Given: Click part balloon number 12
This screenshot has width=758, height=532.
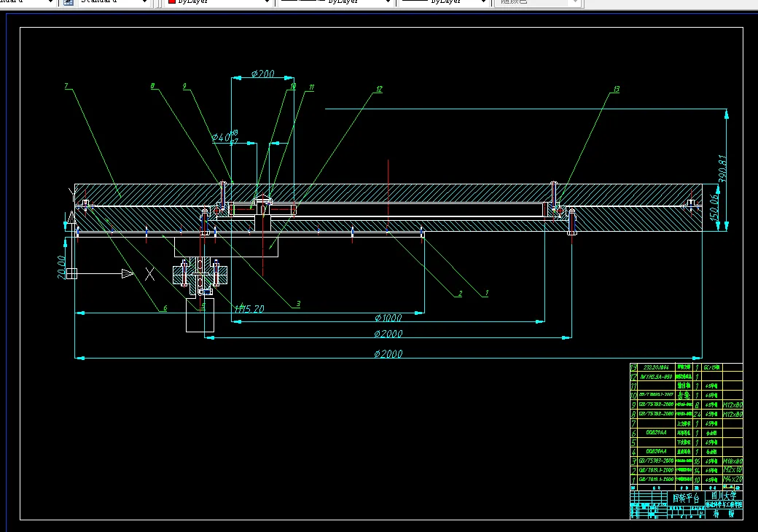Looking at the screenshot, I should pos(379,89).
